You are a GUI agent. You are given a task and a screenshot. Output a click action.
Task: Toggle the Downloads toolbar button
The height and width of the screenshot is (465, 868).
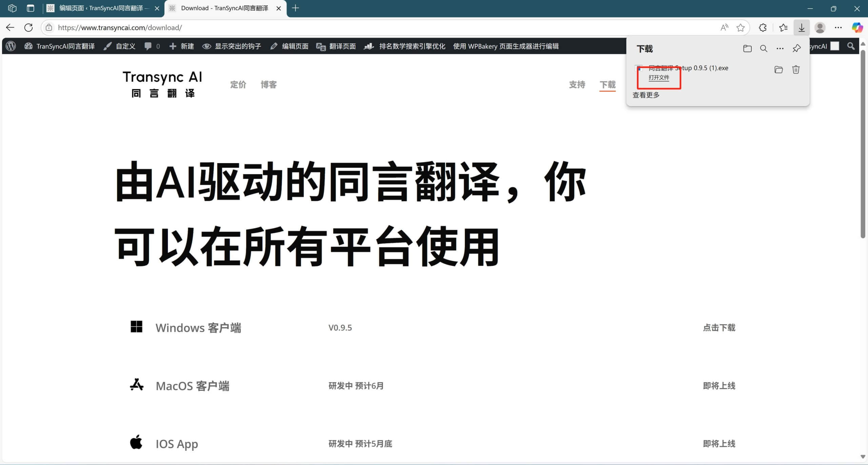point(802,27)
